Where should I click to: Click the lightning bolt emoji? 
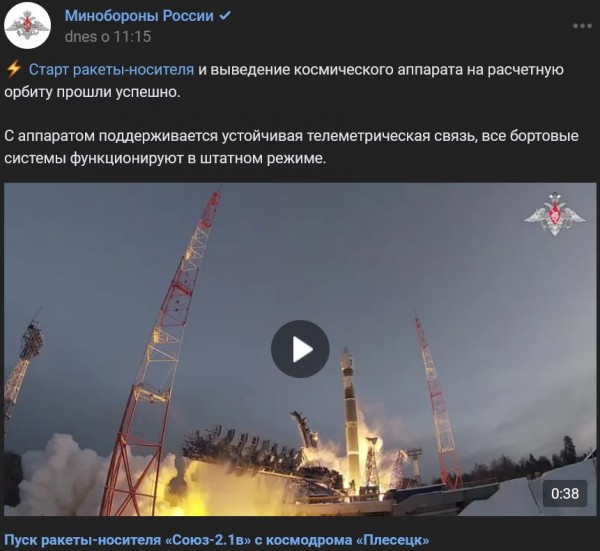pos(14,70)
